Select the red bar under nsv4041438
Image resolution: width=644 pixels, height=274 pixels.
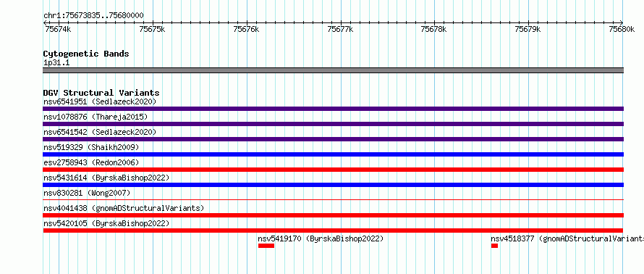pyautogui.click(x=334, y=215)
